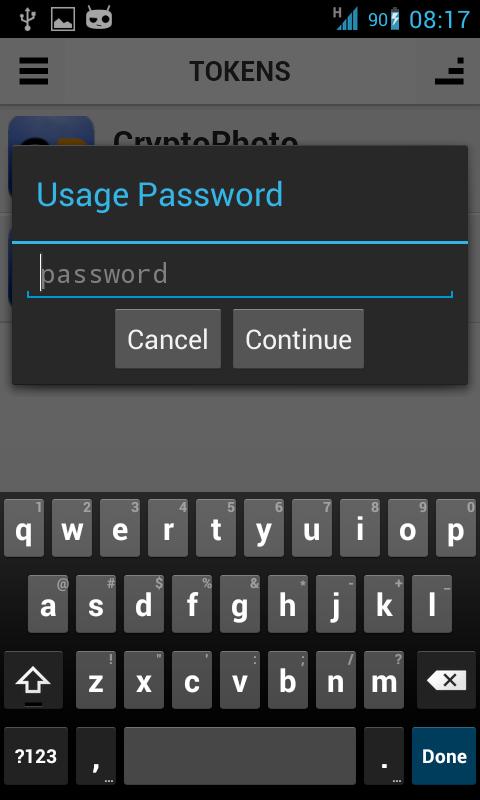Tap the battery indicator icon
The width and height of the screenshot is (480, 800).
(x=395, y=19)
